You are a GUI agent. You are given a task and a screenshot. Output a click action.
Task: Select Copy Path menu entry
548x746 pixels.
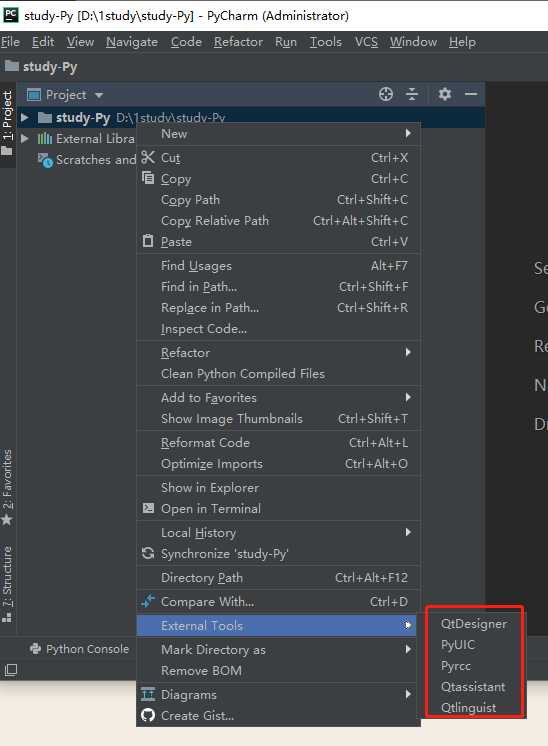[278, 199]
